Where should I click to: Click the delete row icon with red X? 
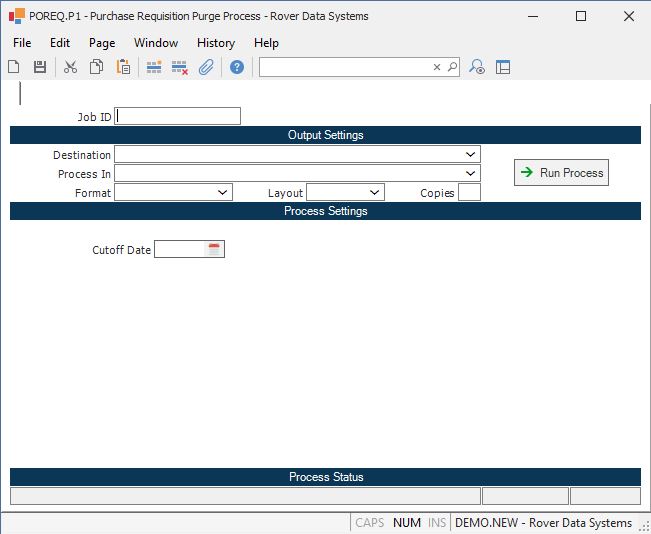(180, 67)
